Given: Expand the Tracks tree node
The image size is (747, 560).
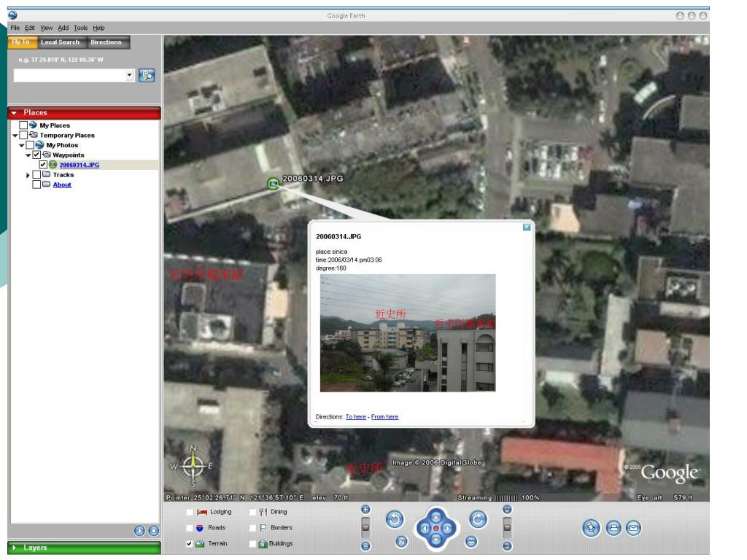Looking at the screenshot, I should (28, 175).
